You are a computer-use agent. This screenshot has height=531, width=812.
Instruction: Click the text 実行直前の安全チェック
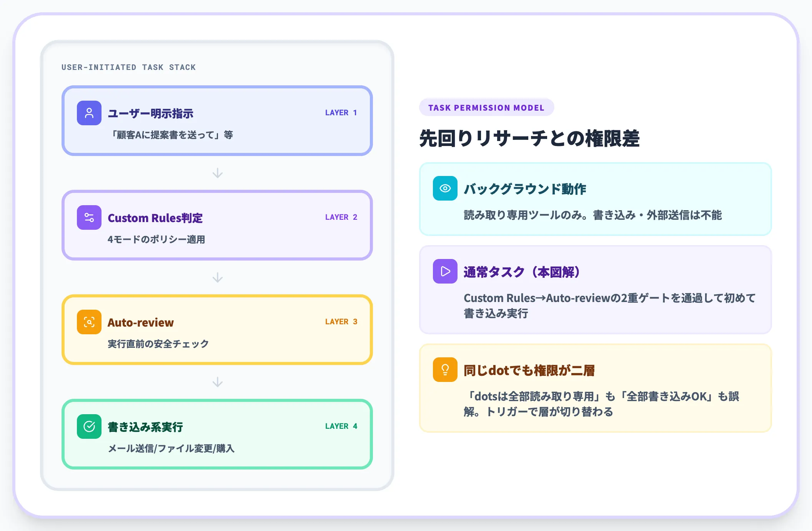tap(158, 344)
